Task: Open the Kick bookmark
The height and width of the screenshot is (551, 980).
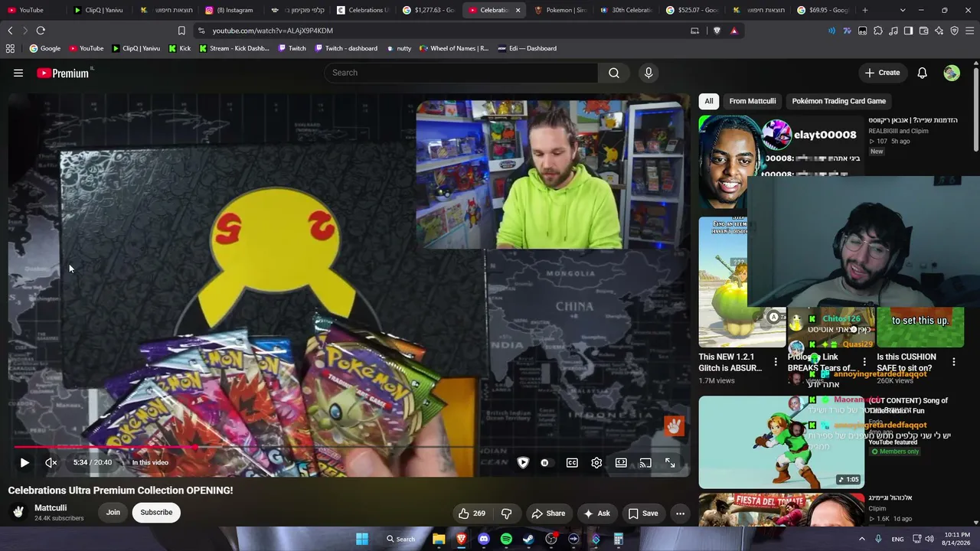Action: [179, 48]
